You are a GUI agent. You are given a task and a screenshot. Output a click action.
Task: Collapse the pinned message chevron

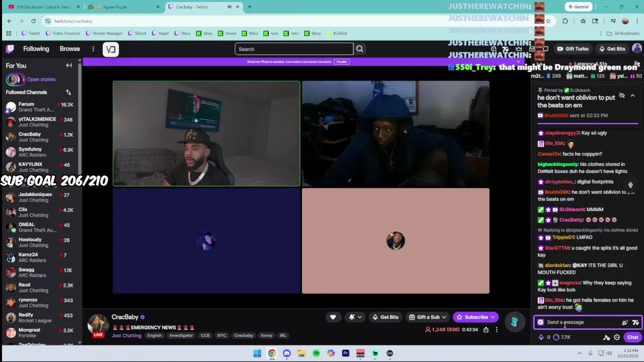(x=632, y=96)
